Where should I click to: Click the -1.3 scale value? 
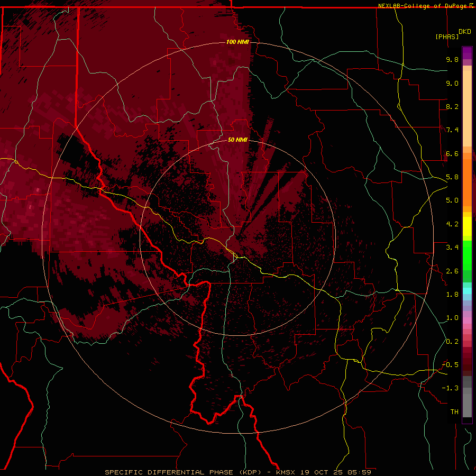(451, 388)
